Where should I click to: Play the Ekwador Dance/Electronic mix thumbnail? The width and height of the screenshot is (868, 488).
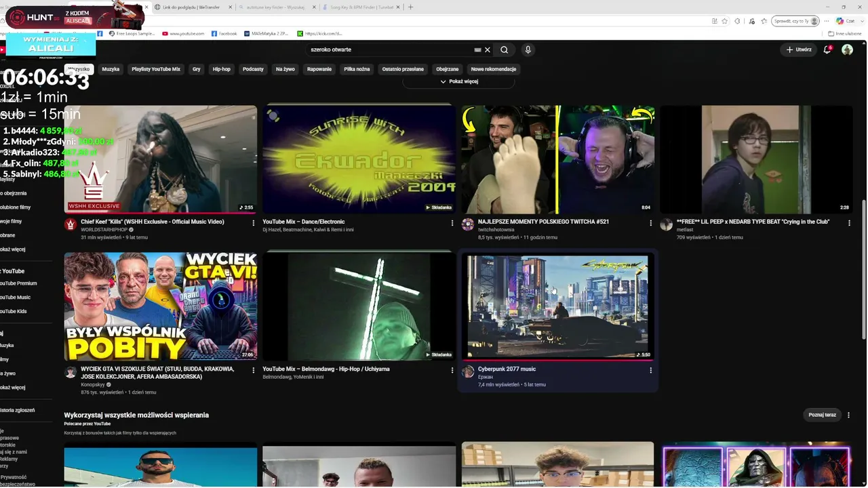359,159
